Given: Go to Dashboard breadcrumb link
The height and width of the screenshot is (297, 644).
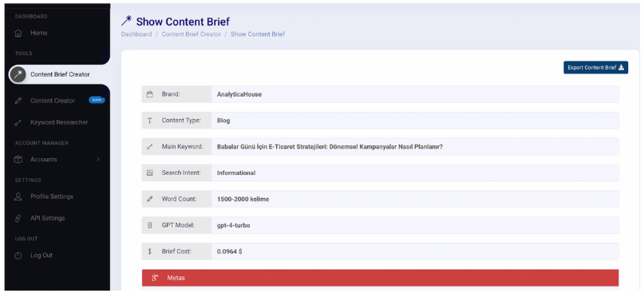Looking at the screenshot, I should (x=136, y=34).
